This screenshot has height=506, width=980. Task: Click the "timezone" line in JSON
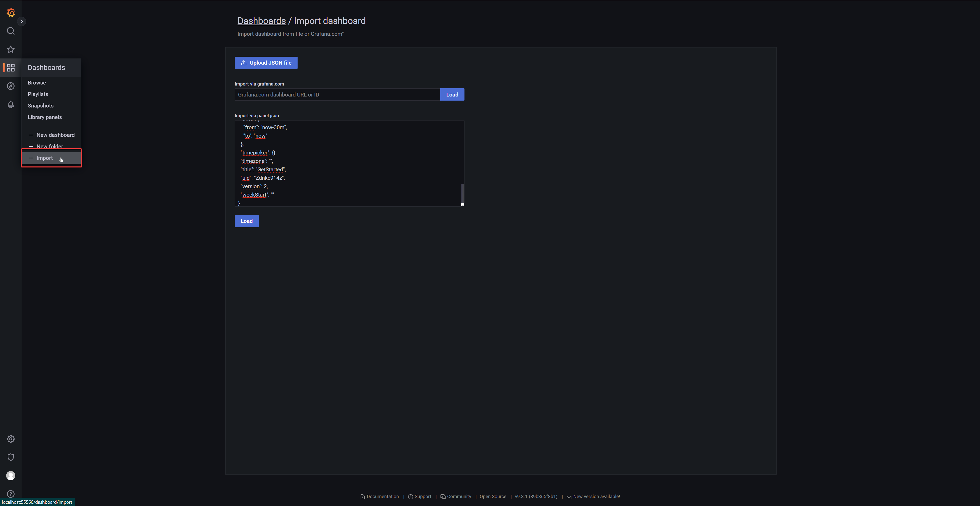pyautogui.click(x=257, y=161)
